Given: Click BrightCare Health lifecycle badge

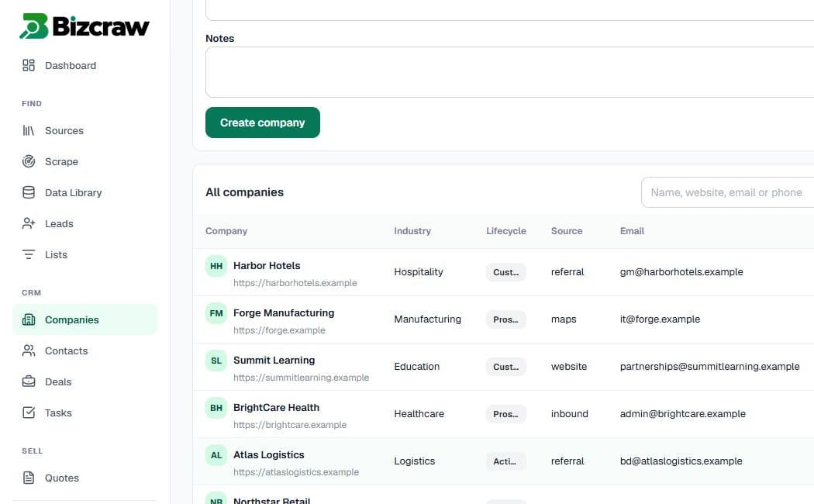Looking at the screenshot, I should point(506,414).
